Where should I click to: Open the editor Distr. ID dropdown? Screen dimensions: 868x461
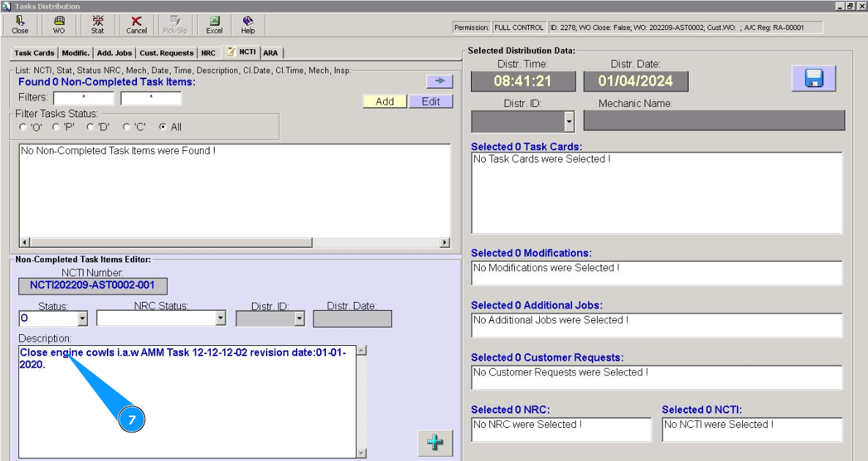click(x=300, y=318)
